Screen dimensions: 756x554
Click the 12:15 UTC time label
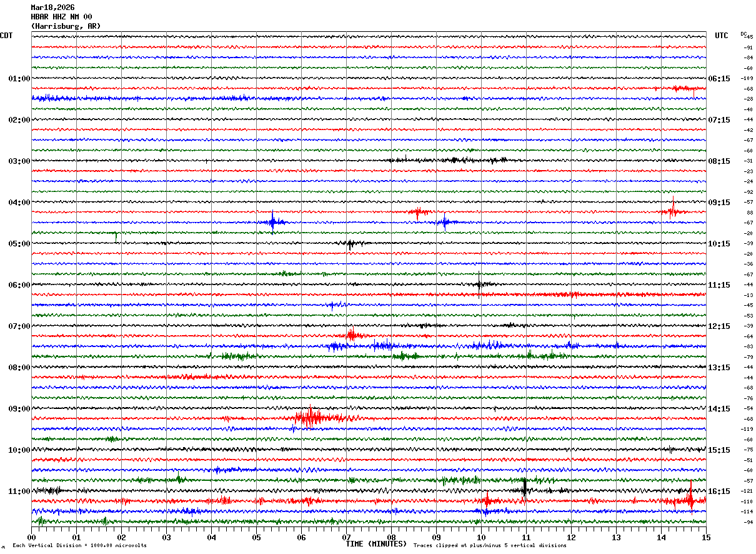pos(719,326)
